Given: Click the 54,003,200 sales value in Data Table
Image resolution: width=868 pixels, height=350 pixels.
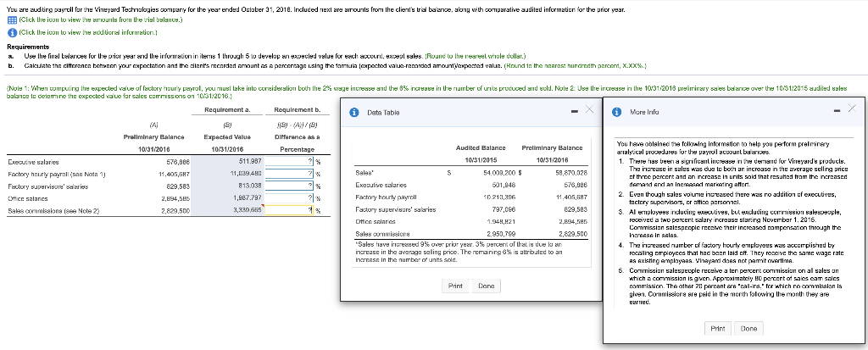Looking at the screenshot, I should pyautogui.click(x=499, y=173).
